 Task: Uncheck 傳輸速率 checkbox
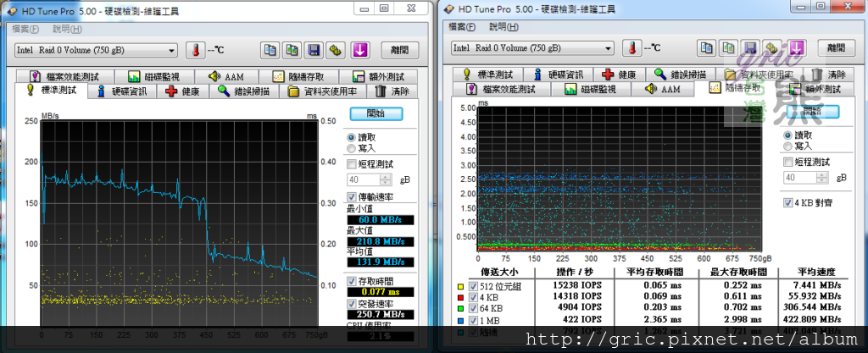coord(351,196)
